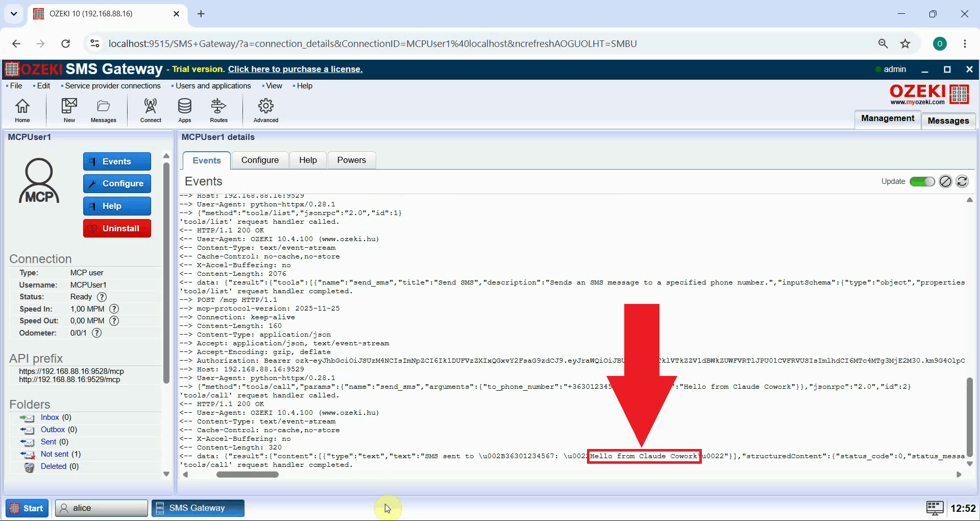Open the Routes signpost toolbar icon
Viewport: 980px width, 521px height.
click(x=218, y=110)
